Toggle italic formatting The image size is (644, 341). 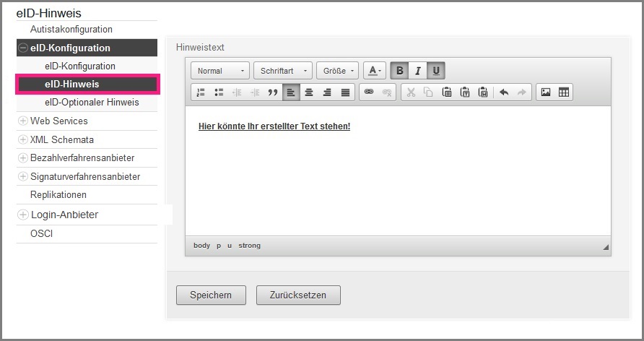tap(417, 71)
